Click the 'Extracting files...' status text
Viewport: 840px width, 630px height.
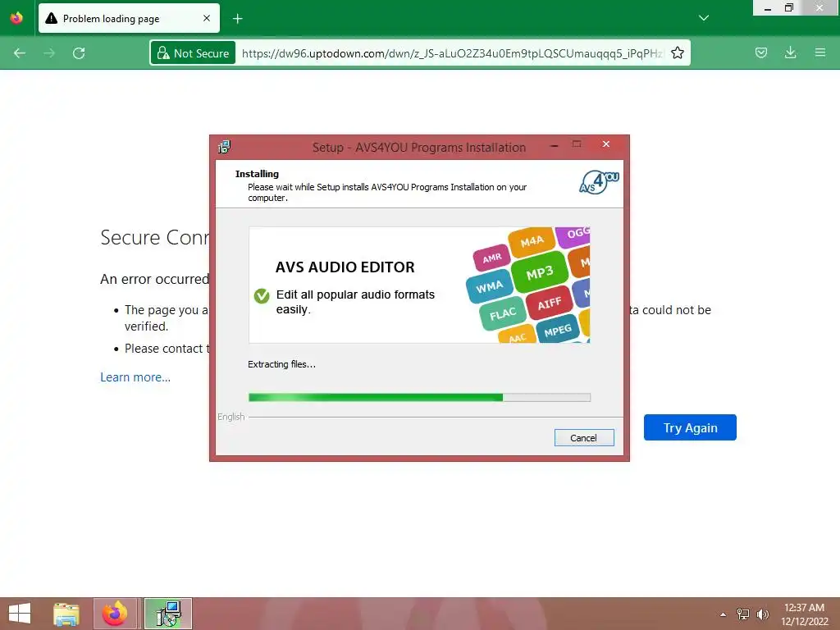(x=282, y=364)
